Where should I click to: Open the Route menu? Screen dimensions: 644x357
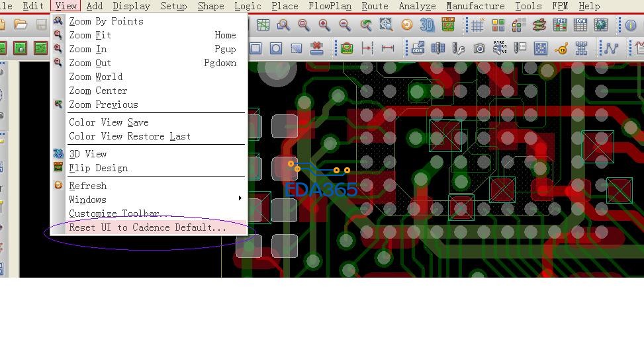point(375,6)
